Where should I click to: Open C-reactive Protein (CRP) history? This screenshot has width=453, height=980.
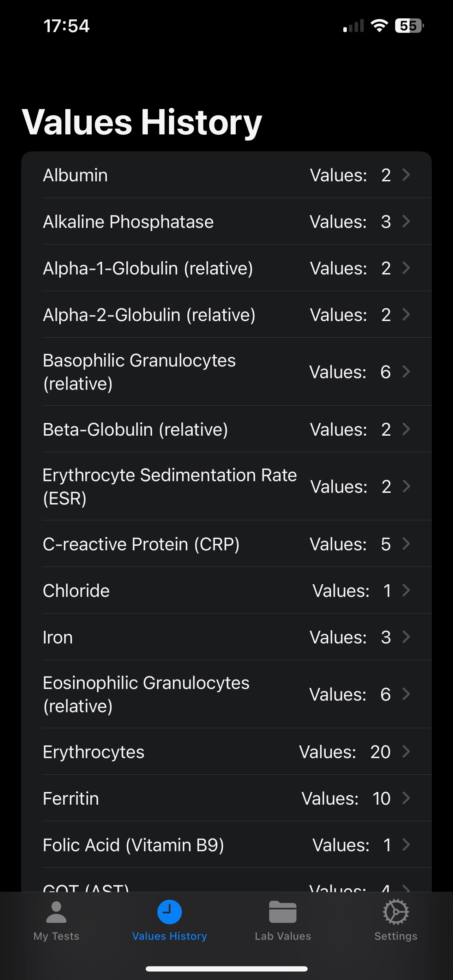(226, 544)
